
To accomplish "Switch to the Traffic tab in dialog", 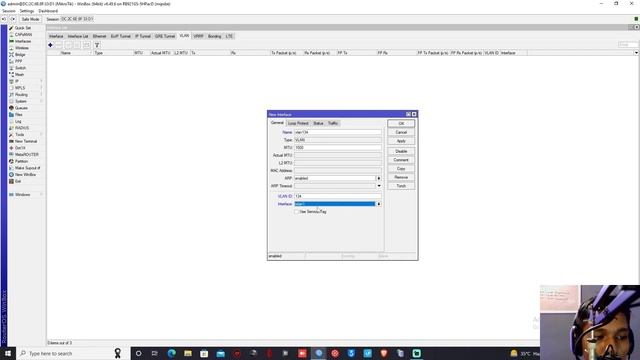I will click(333, 123).
